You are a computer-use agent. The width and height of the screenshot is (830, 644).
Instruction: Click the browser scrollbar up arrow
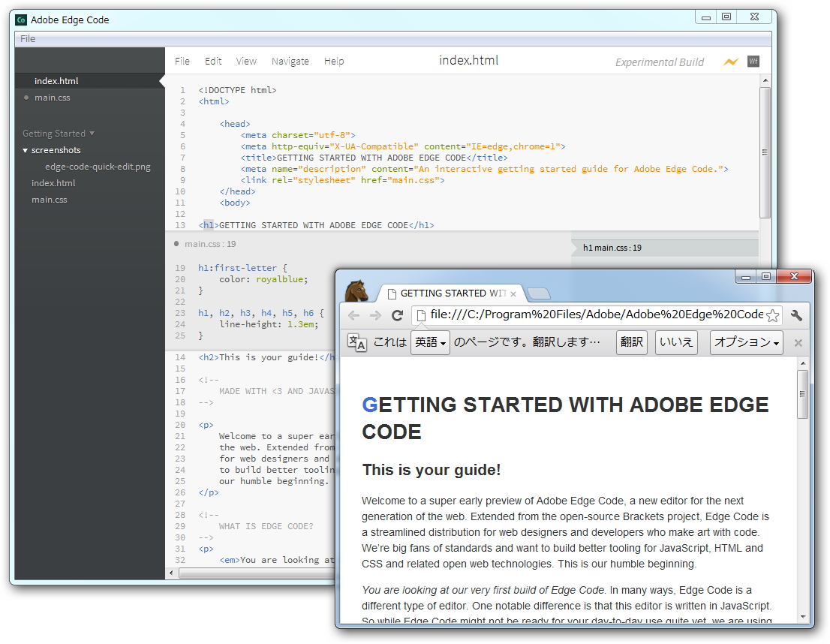click(x=803, y=363)
